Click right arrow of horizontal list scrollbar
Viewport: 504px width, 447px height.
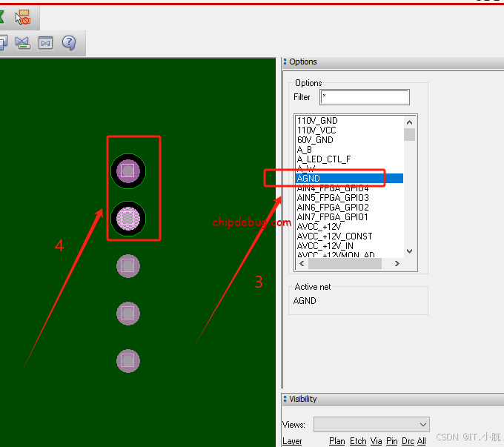(x=397, y=264)
